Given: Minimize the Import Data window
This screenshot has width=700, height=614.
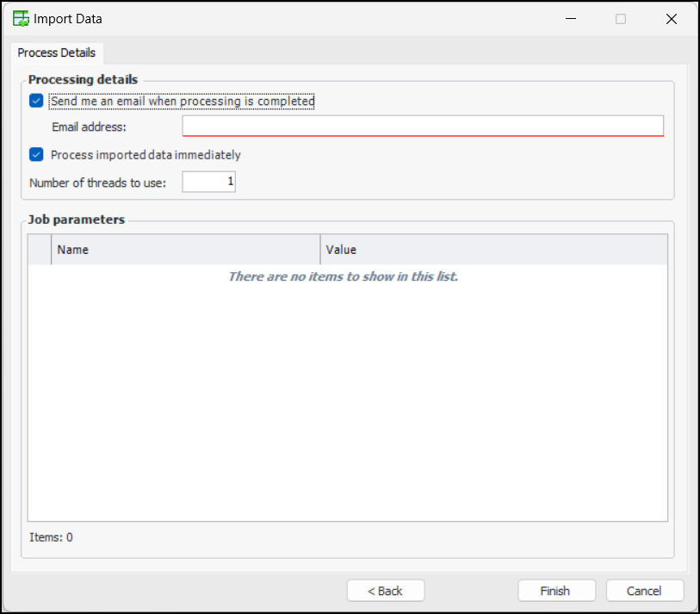Looking at the screenshot, I should point(570,18).
